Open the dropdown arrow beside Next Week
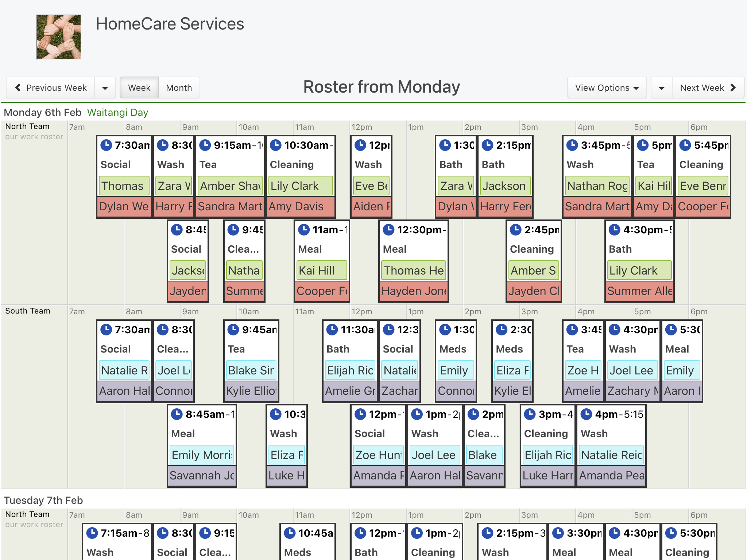 [x=662, y=88]
